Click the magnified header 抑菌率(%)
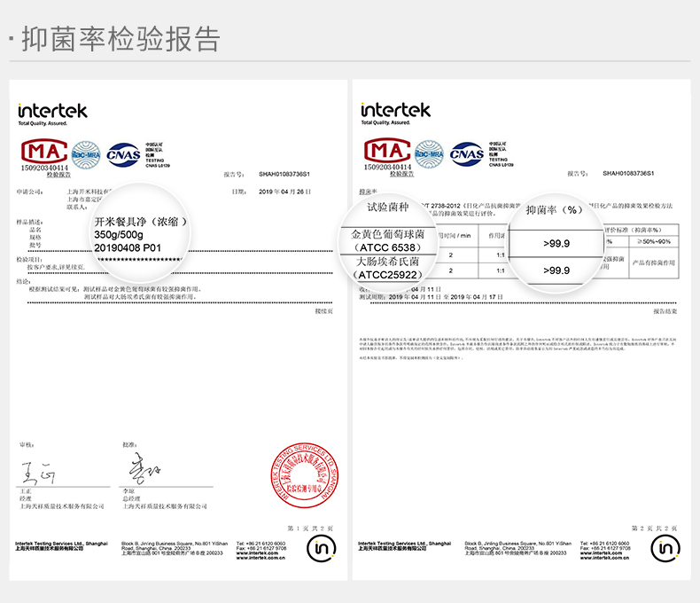The height and width of the screenshot is (603, 700). click(554, 210)
